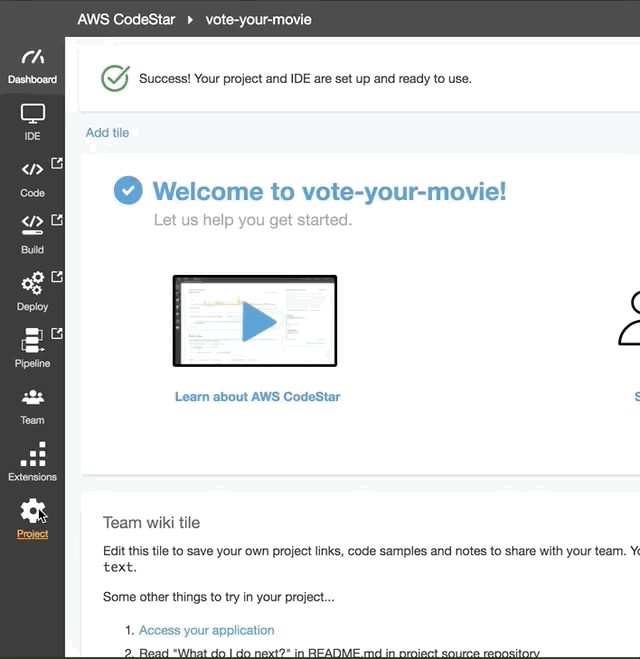
Task: Open Access your application link
Action: pyautogui.click(x=206, y=630)
